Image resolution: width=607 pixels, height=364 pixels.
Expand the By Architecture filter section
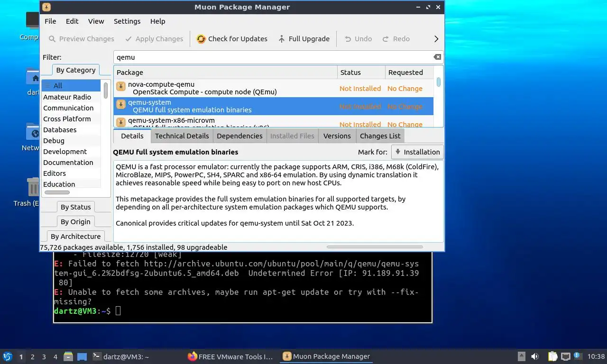point(76,237)
